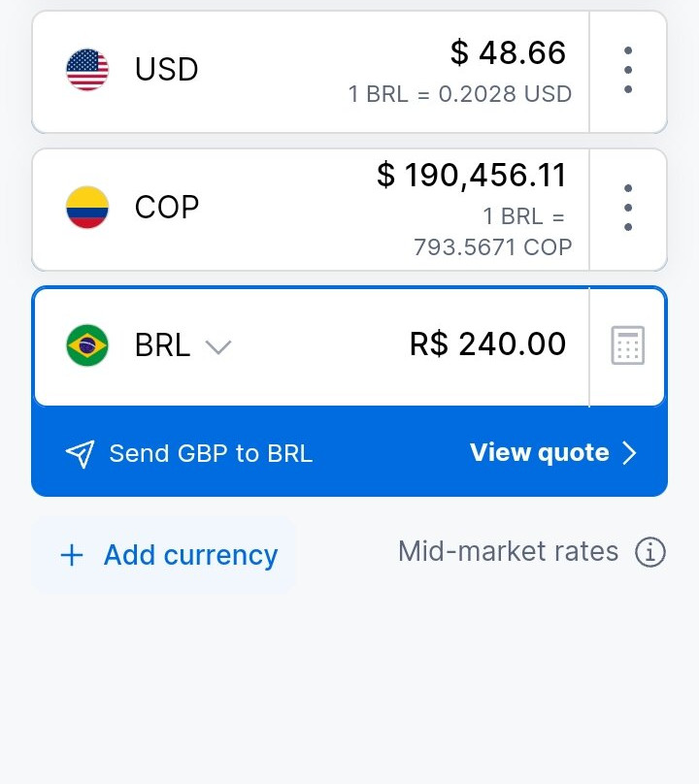Select the USD currency label

click(x=167, y=69)
